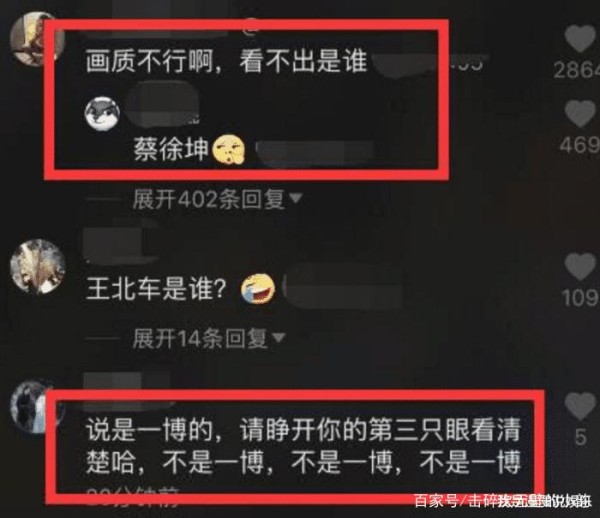Click the laughing-crying emoji after 王北车是谁?
600x518 pixels.
(258, 289)
